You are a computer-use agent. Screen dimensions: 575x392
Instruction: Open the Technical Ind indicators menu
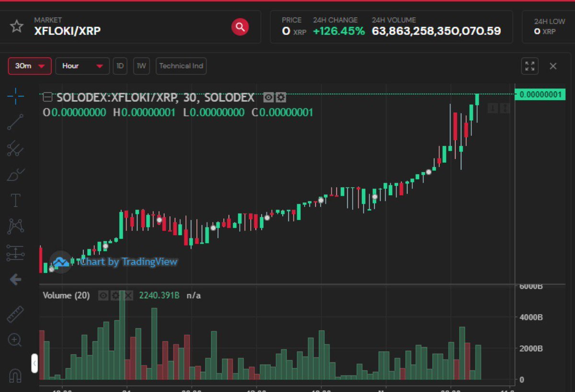click(x=181, y=66)
